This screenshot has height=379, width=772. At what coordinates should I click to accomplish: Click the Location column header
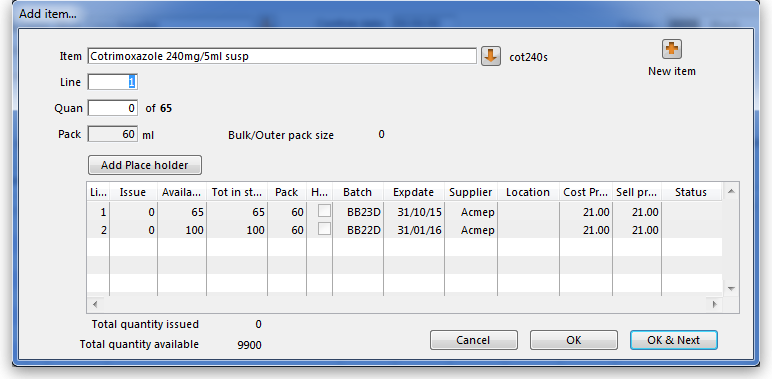(528, 192)
